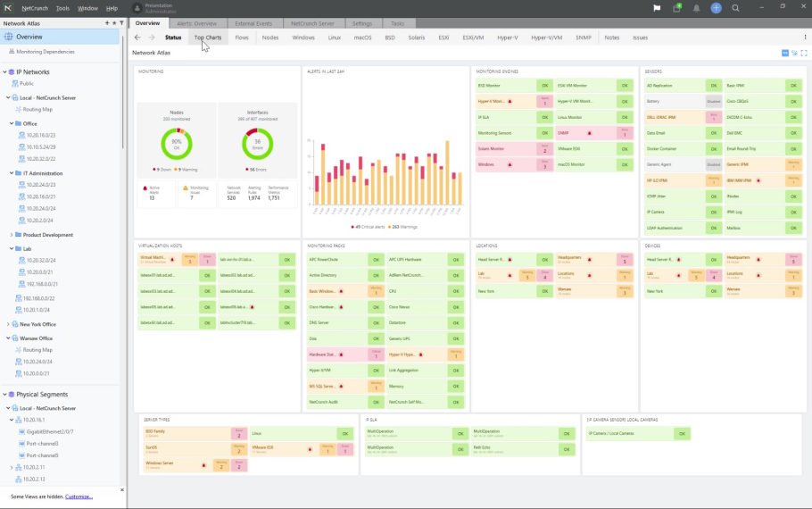Collapse Local - NetCrunch Server under IP Networks
Viewport: 812px width, 509px height.
[8, 97]
